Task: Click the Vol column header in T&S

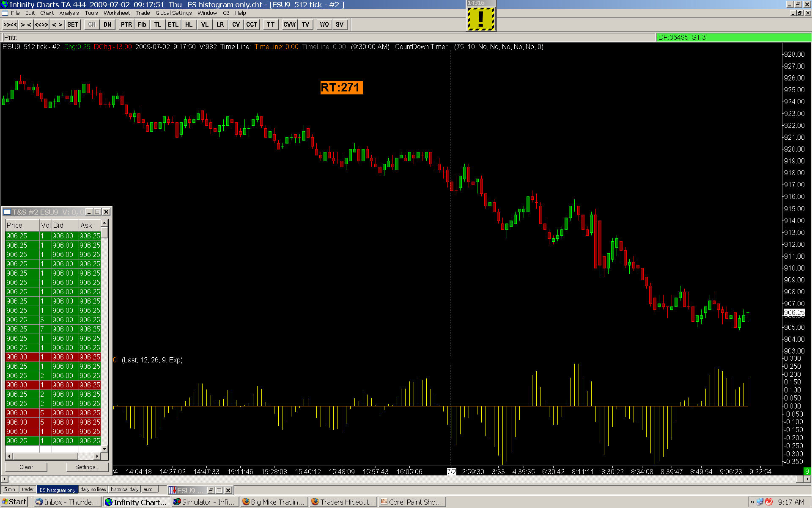Action: click(46, 226)
